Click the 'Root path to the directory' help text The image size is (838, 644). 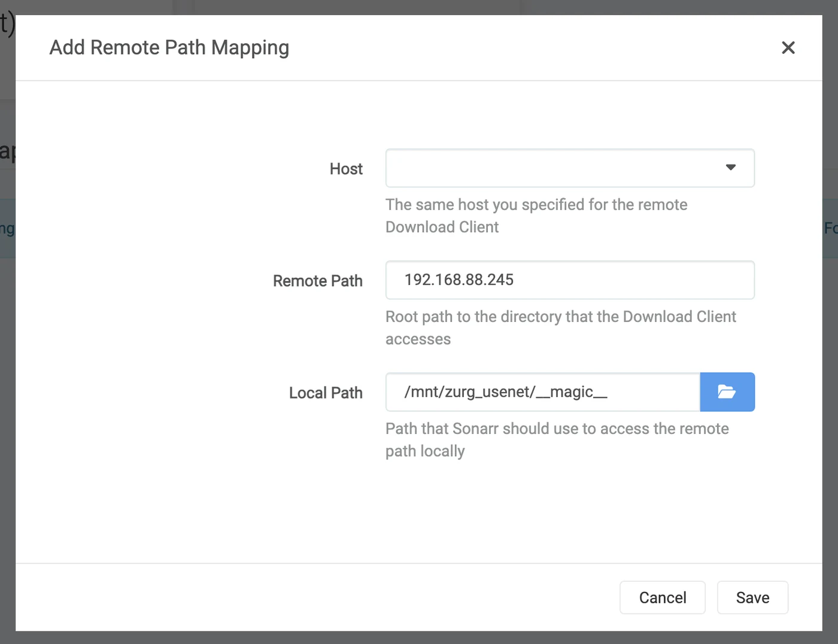(x=561, y=327)
